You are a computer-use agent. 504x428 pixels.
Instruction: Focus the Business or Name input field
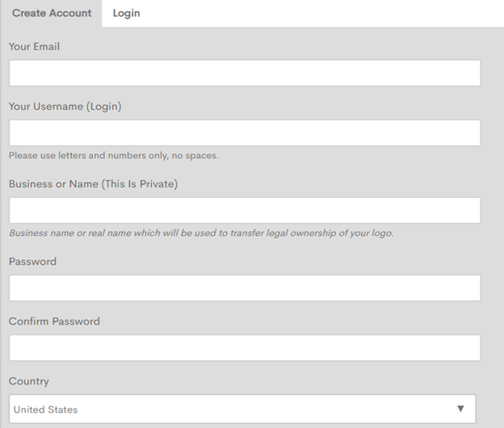[245, 211]
